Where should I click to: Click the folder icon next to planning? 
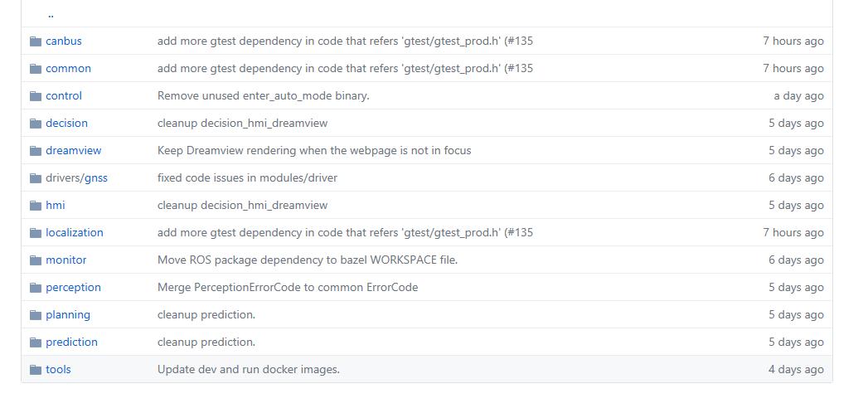pos(36,315)
